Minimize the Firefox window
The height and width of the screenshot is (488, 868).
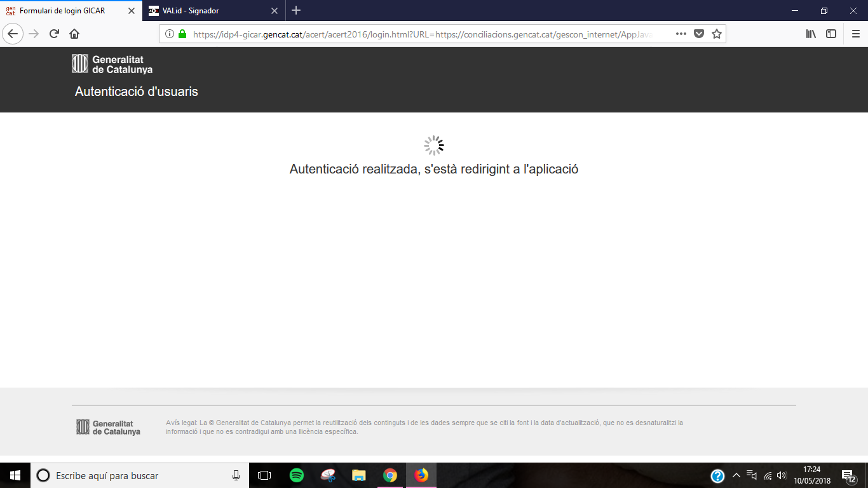(x=795, y=11)
